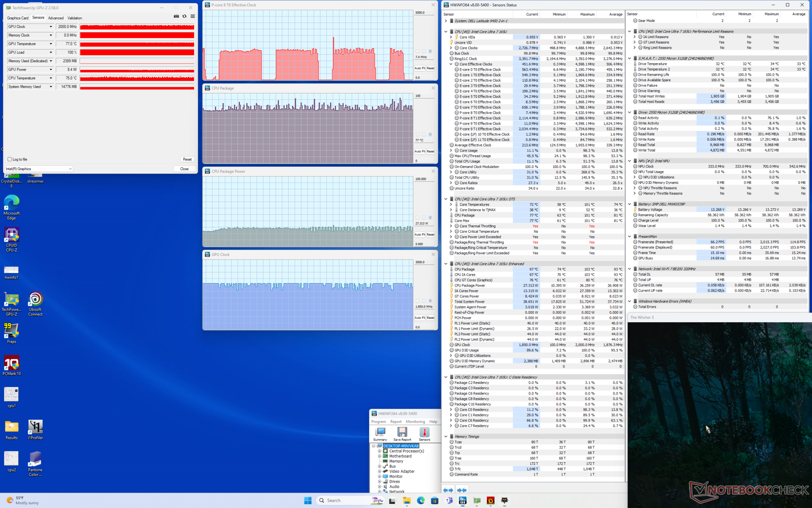This screenshot has height=508, width=812.
Task: Expand Core C0 Residency row
Action: pyautogui.click(x=451, y=410)
